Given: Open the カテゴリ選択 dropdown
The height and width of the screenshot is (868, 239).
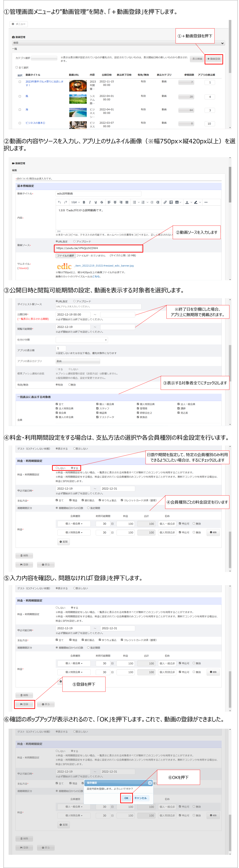Looking at the screenshot, I should [x=44, y=58].
